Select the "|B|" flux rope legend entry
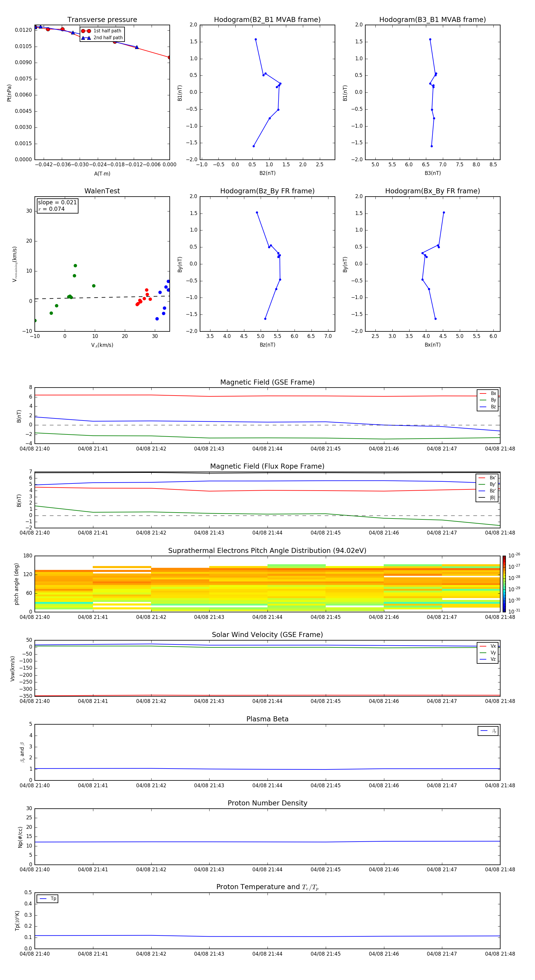 (487, 498)
